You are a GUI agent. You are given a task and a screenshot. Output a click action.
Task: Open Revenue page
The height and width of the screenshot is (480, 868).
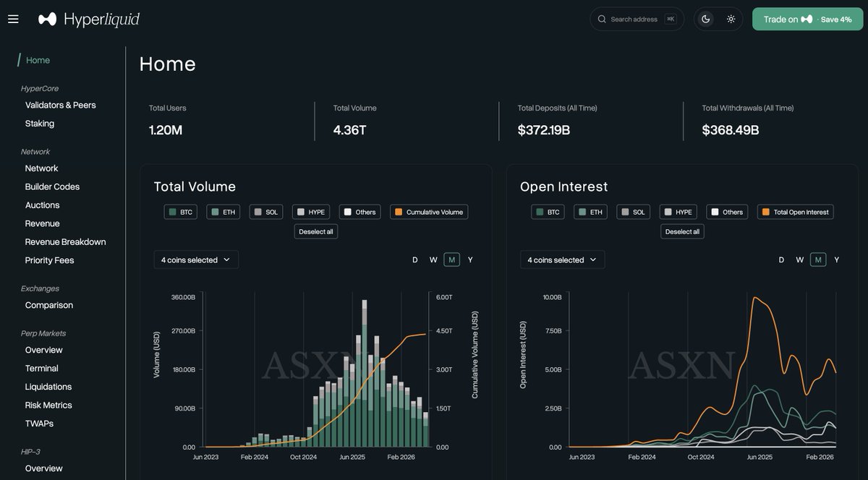42,223
